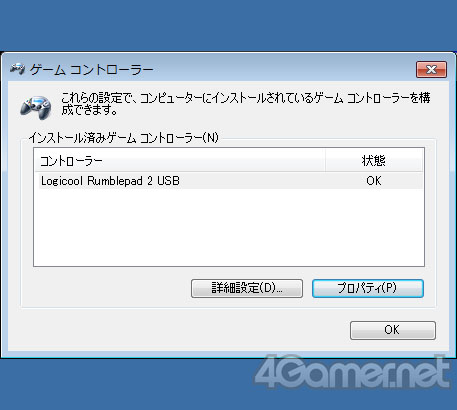Image resolution: width=457 pixels, height=410 pixels.
Task: Select the Logicool Rumblepad 2 USB entry
Action: [231, 181]
